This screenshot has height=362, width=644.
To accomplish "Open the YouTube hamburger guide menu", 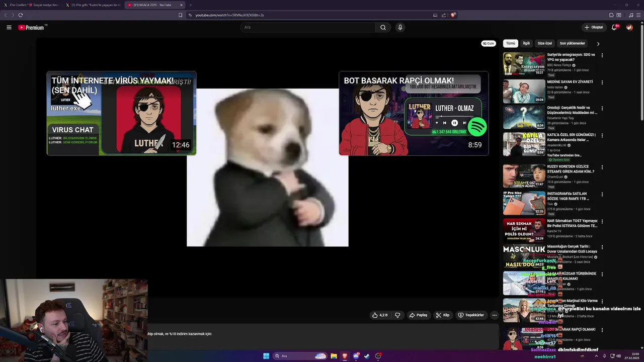I will pyautogui.click(x=9, y=27).
